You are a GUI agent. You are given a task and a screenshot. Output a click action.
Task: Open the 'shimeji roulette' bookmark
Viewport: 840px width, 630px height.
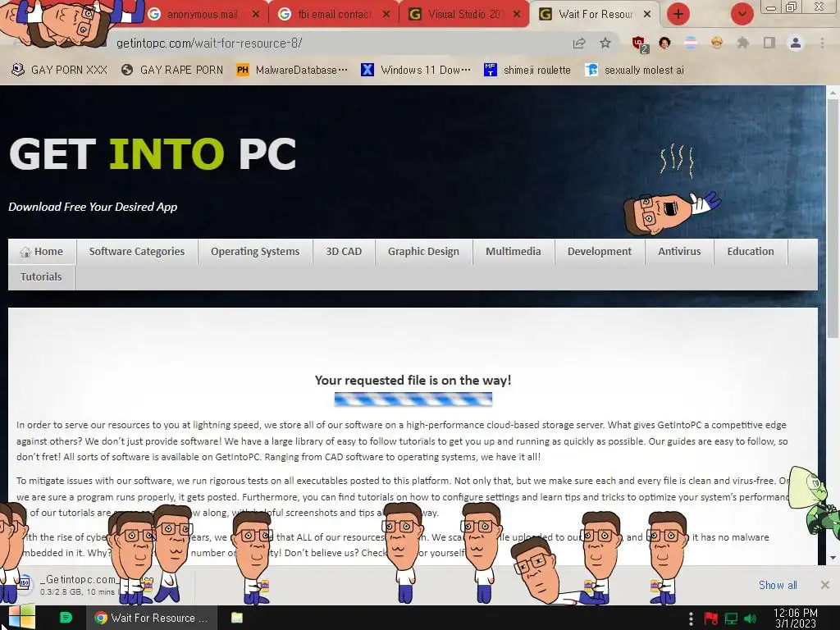(x=527, y=71)
